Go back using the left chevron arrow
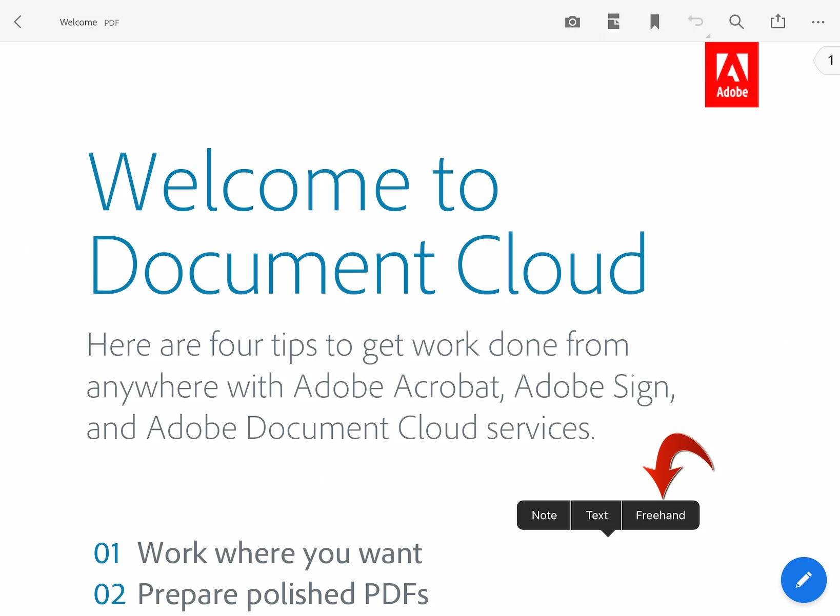Image resolution: width=840 pixels, height=616 pixels. click(18, 22)
